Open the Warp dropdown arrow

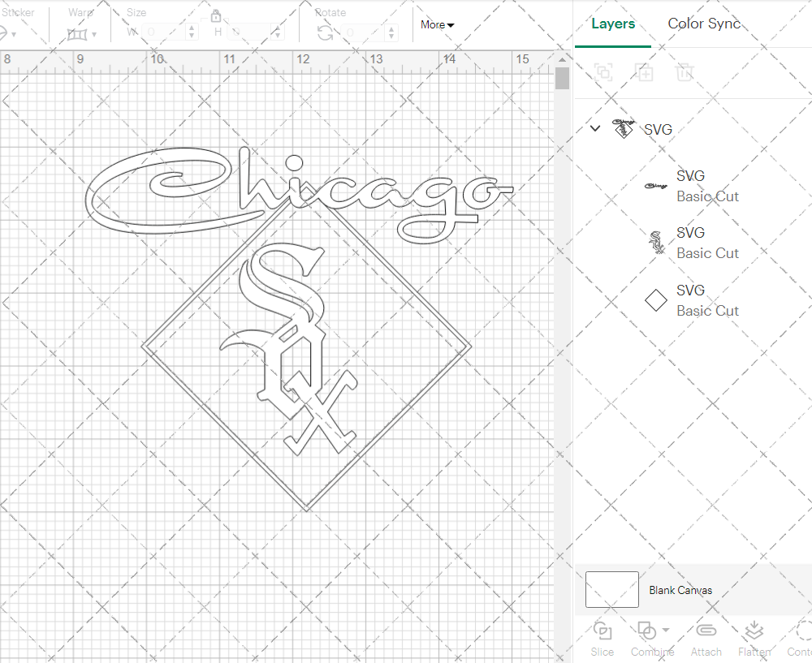pos(94,35)
